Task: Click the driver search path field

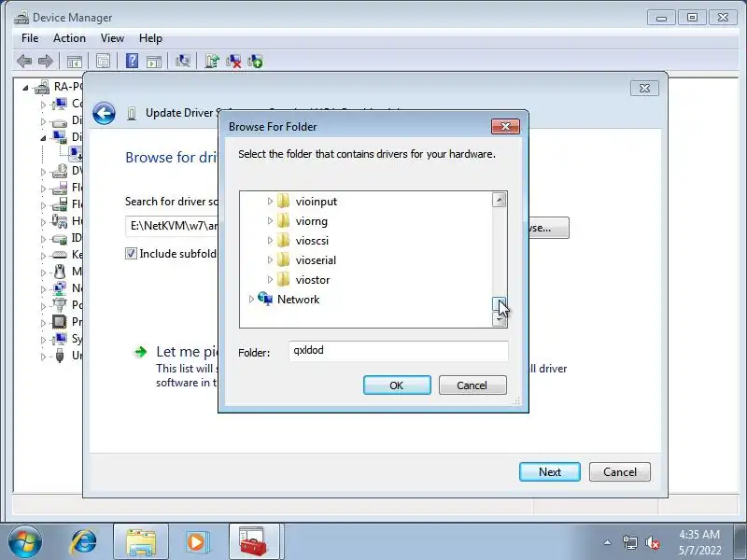Action: click(x=172, y=226)
